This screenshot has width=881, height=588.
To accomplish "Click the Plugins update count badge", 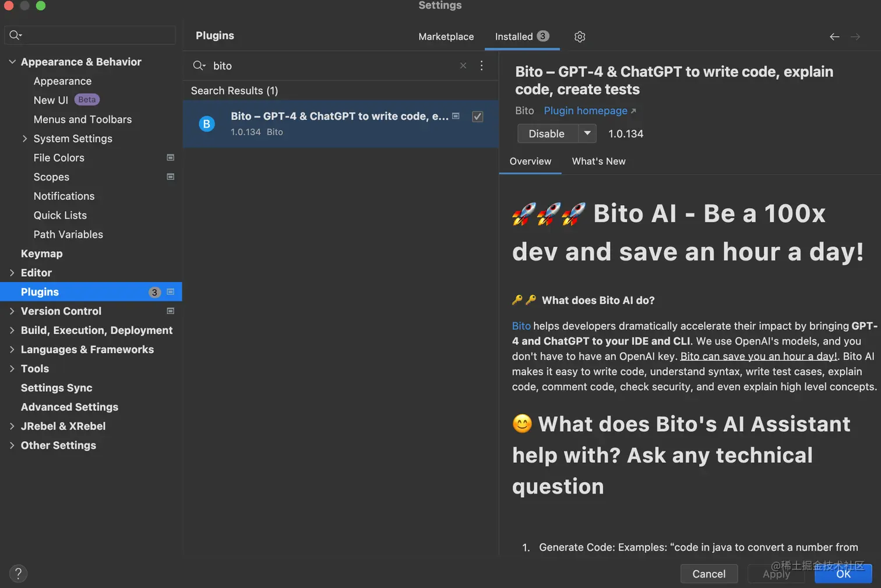I will 154,292.
